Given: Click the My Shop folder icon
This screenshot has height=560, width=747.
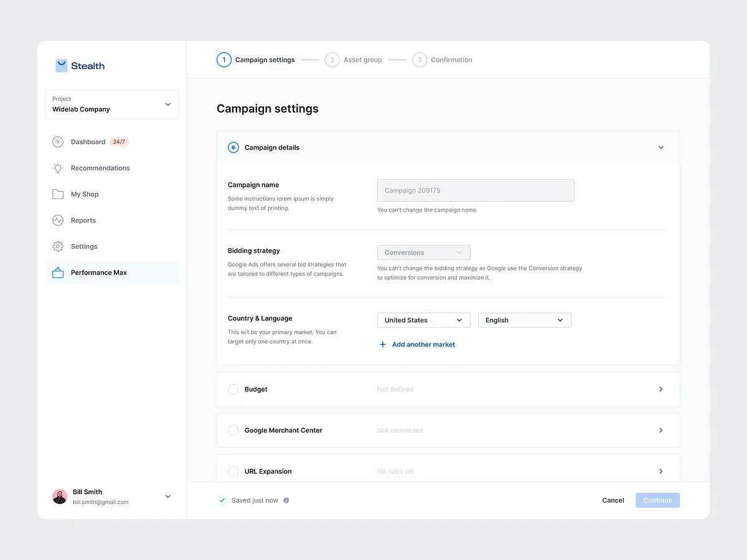Looking at the screenshot, I should (57, 194).
